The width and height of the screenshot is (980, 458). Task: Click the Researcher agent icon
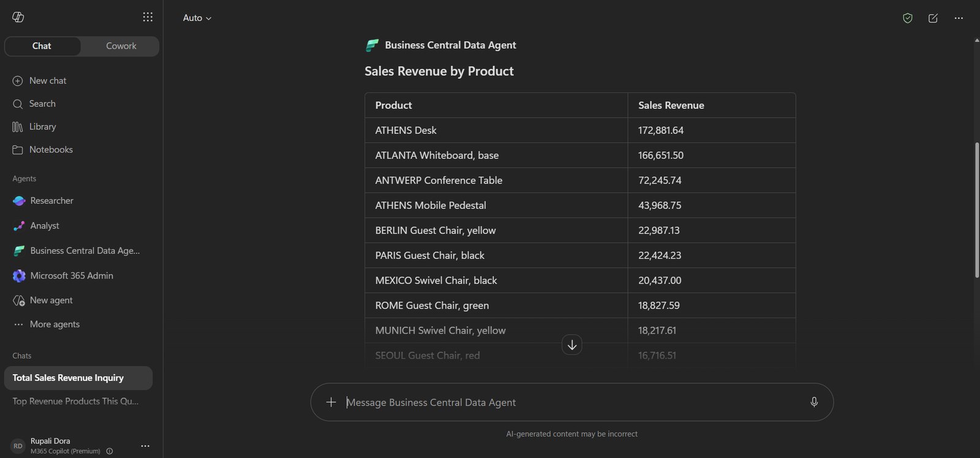19,201
